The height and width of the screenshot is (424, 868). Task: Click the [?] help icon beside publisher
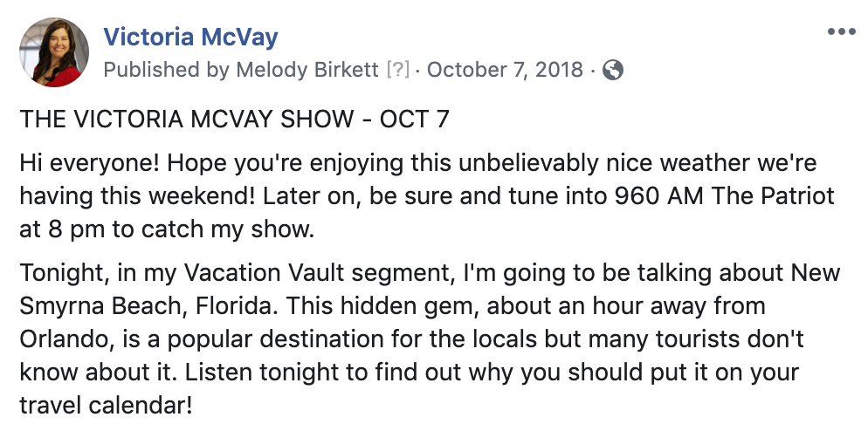point(398,70)
